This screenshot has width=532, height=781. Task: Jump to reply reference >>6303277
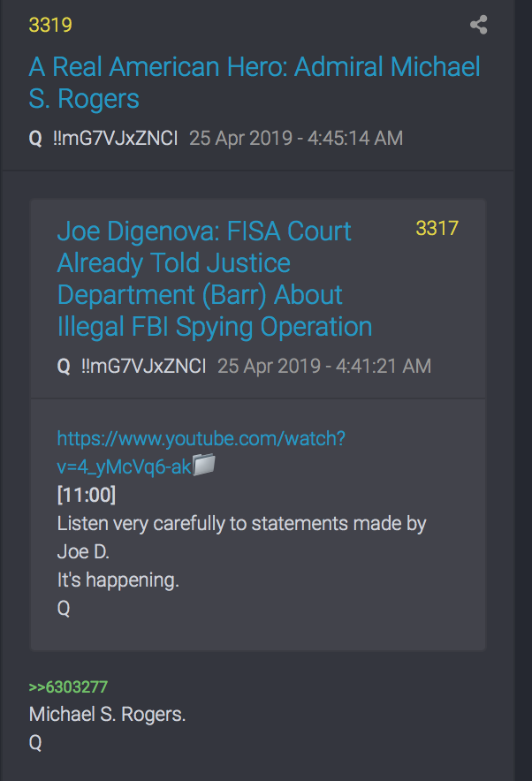[68, 686]
